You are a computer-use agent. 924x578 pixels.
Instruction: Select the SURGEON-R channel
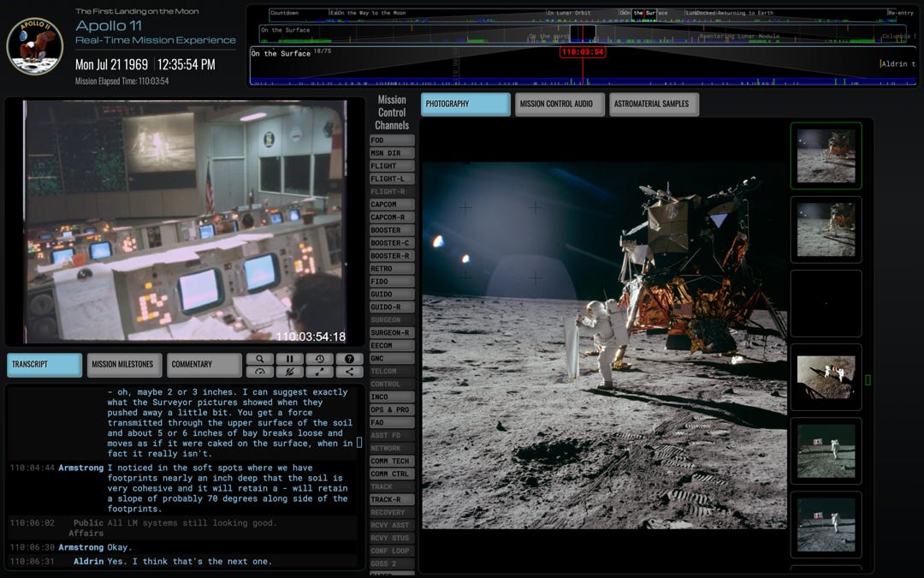[x=392, y=332]
